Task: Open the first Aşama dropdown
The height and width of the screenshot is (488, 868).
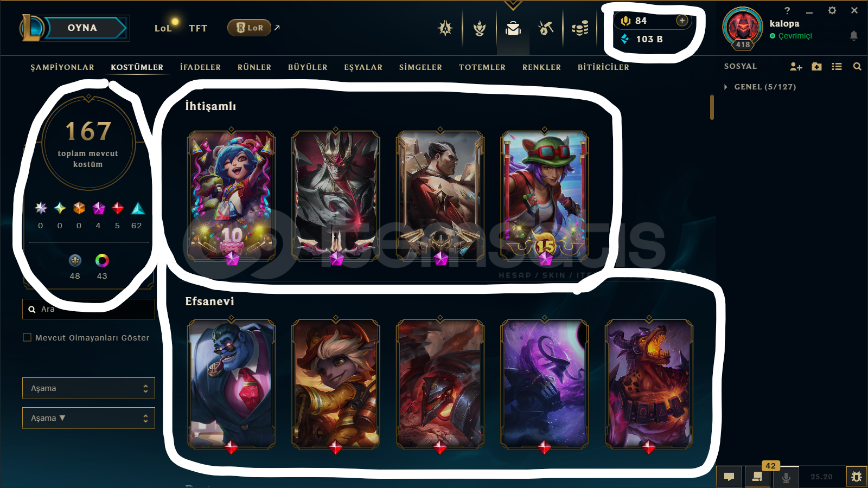Action: [x=88, y=388]
